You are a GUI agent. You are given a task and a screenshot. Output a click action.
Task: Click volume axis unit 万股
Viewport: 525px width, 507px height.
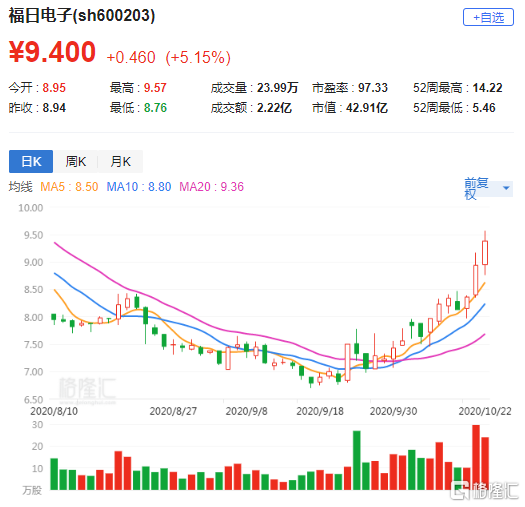pos(32,490)
